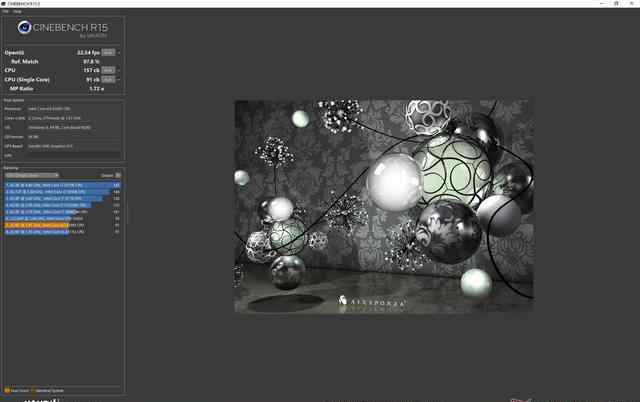Click the CPU cb score value

(91, 70)
